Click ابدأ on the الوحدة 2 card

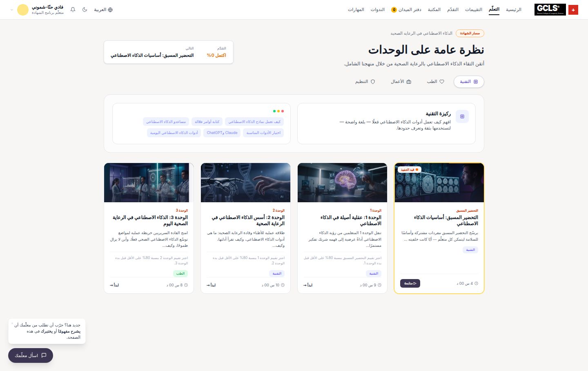click(x=211, y=285)
